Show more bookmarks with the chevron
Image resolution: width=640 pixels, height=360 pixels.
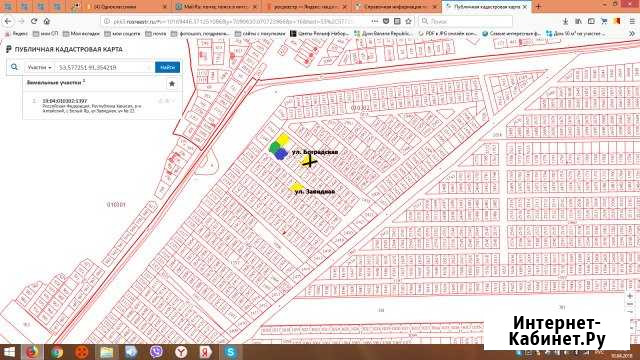click(632, 33)
